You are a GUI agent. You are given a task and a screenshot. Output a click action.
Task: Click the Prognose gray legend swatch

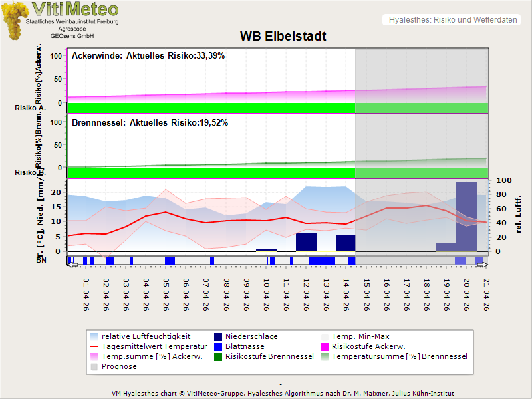point(94,366)
